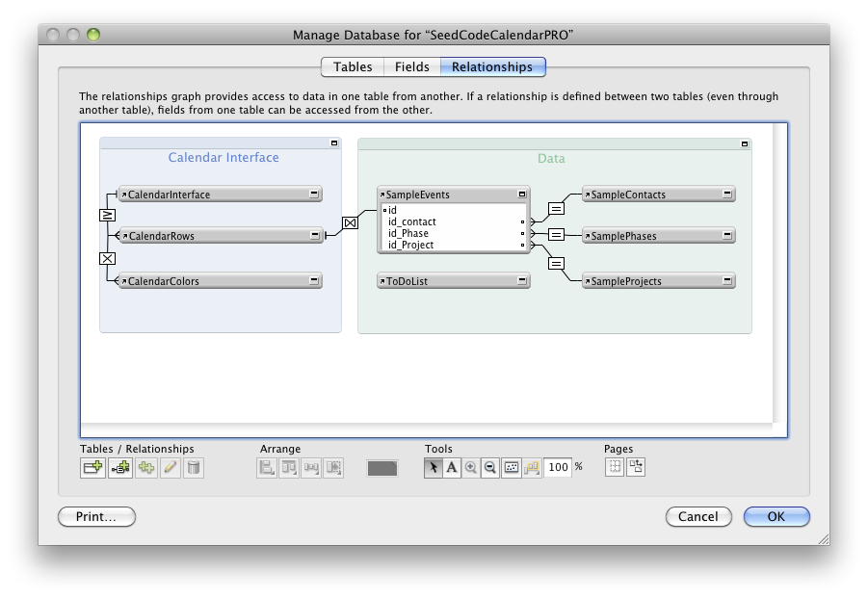The height and width of the screenshot is (598, 868).
Task: Click the Data note heading
Action: pyautogui.click(x=551, y=159)
